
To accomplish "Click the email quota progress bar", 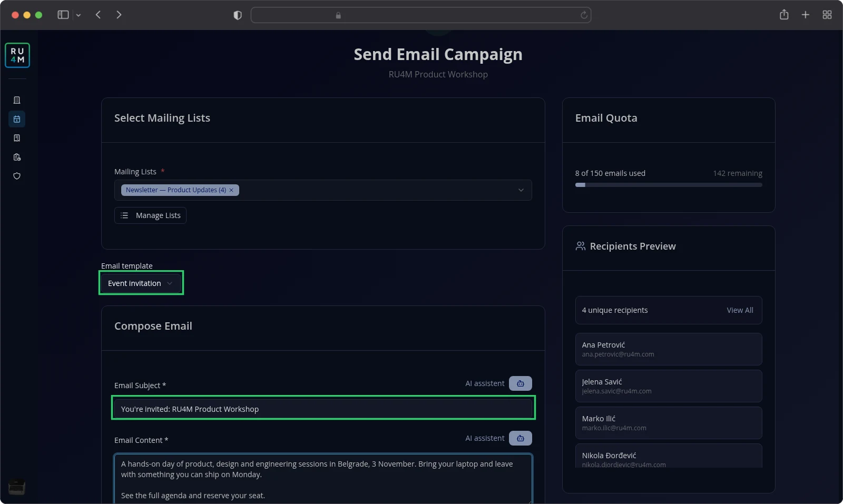I will tap(669, 185).
